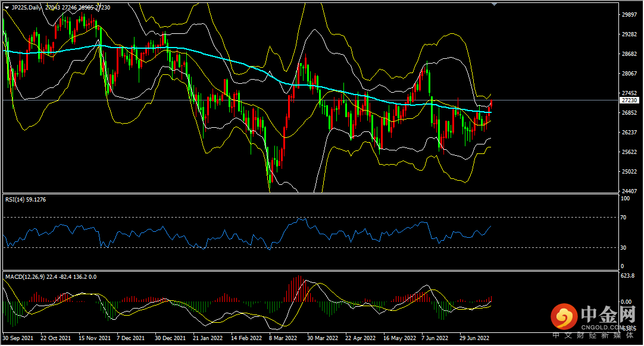Click the chart shift marker on top edge
The height and width of the screenshot is (346, 644).
(x=493, y=4)
